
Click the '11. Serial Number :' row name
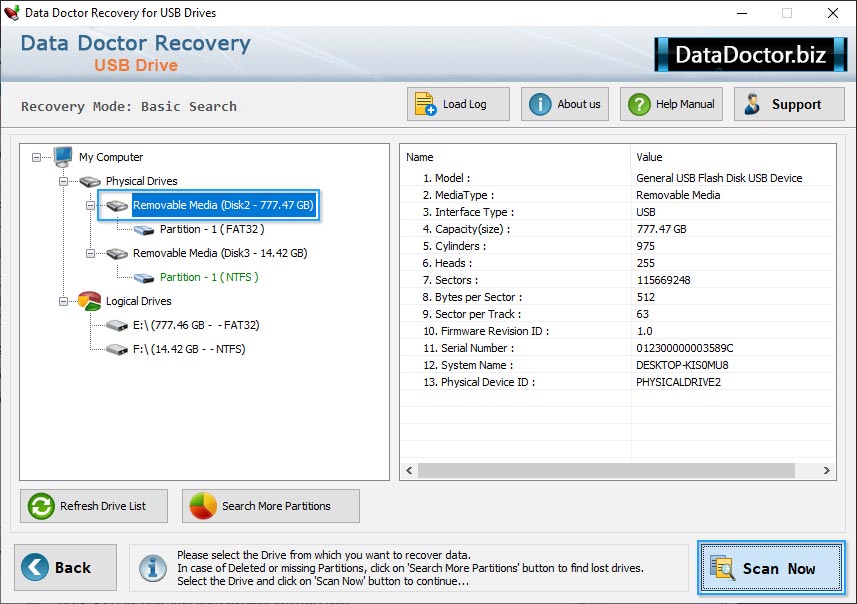[468, 348]
